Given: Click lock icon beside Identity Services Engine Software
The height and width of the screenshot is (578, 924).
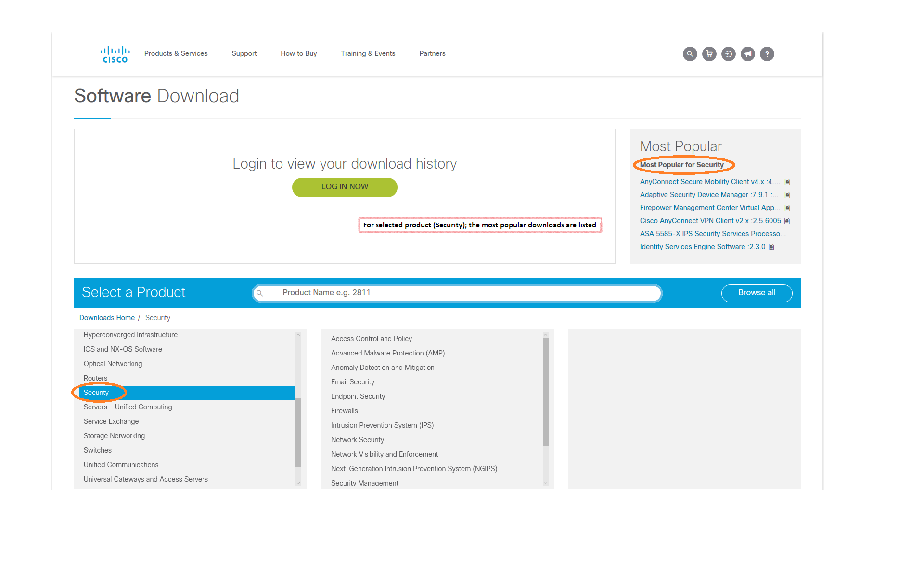Looking at the screenshot, I should click(771, 247).
